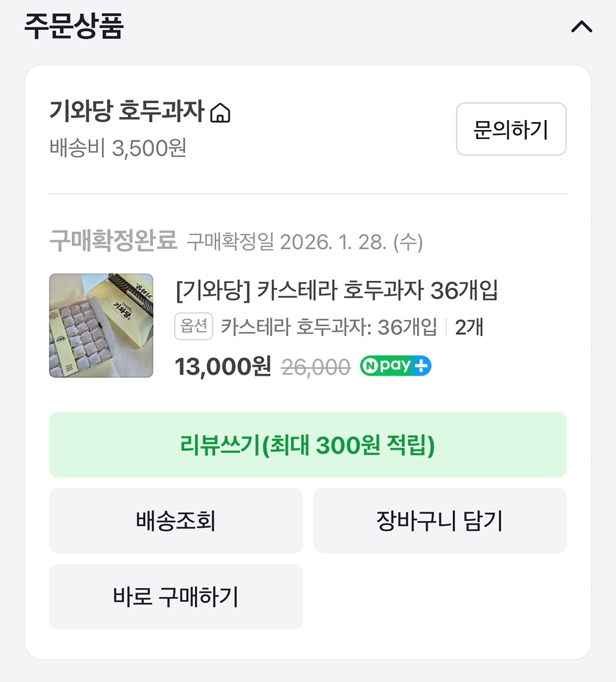The width and height of the screenshot is (616, 682).
Task: Click the 구매확정완료 status label
Action: pyautogui.click(x=113, y=240)
